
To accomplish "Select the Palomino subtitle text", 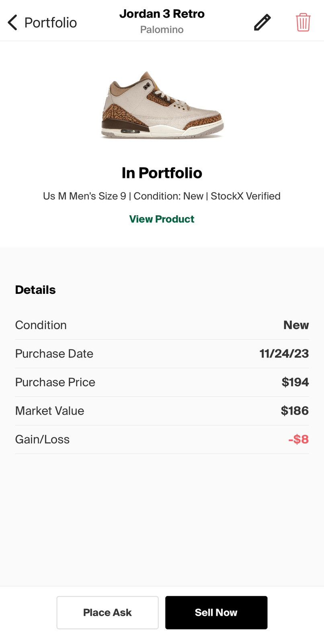I will [162, 30].
